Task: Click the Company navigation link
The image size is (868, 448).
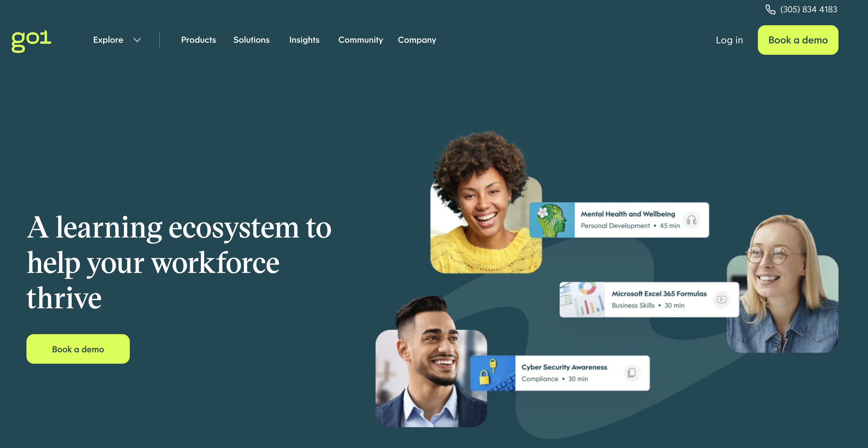Action: pos(417,39)
